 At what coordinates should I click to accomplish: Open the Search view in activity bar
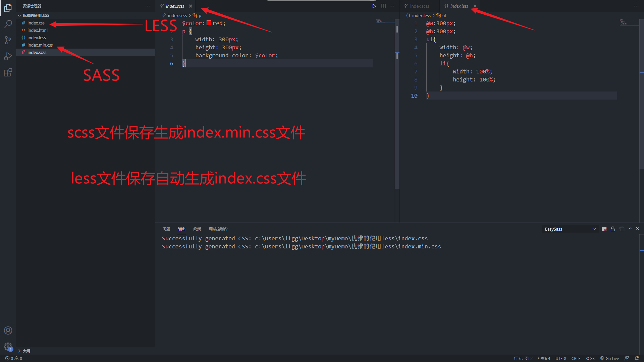coord(8,24)
